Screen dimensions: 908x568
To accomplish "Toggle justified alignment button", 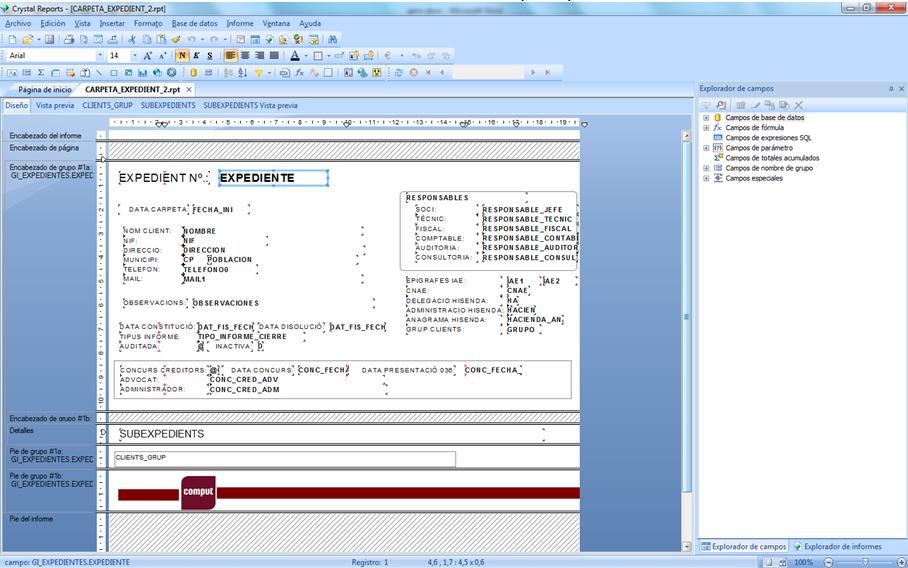I will [274, 56].
